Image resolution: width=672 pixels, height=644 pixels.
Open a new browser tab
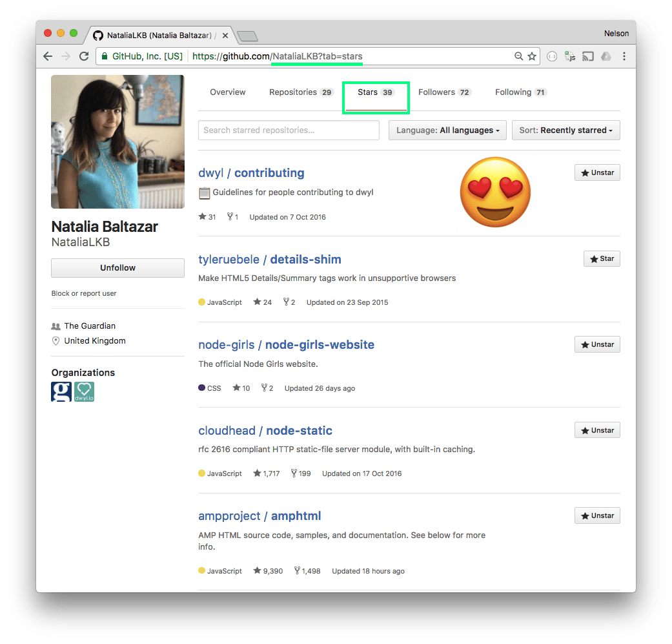(247, 36)
